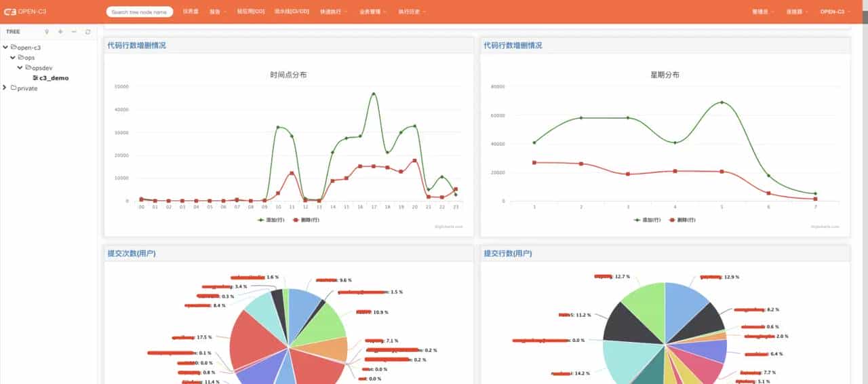The image size is (868, 384).
Task: Click the Search tree node name field
Action: point(140,12)
